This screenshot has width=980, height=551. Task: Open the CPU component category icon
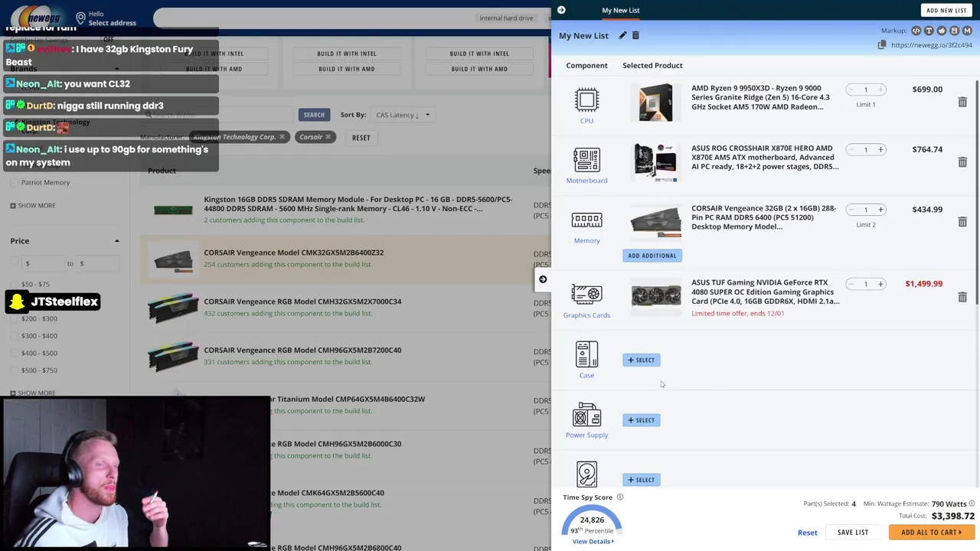(x=586, y=100)
